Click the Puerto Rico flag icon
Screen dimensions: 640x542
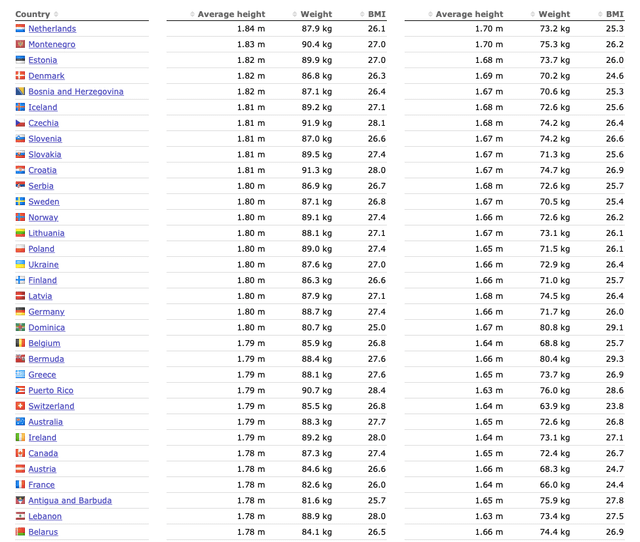click(20, 390)
